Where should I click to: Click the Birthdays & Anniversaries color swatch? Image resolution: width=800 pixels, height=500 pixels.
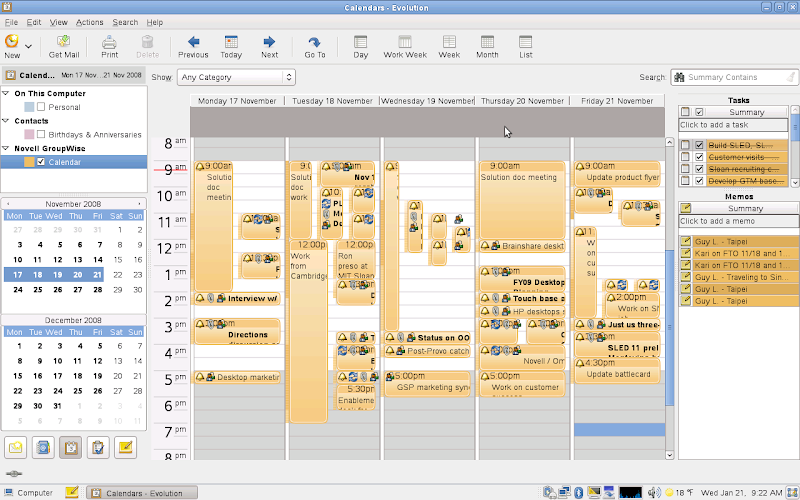click(29, 134)
